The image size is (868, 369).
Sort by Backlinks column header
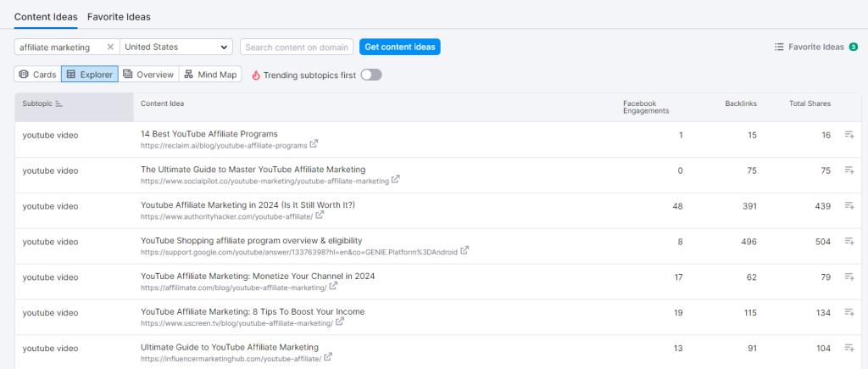(741, 103)
